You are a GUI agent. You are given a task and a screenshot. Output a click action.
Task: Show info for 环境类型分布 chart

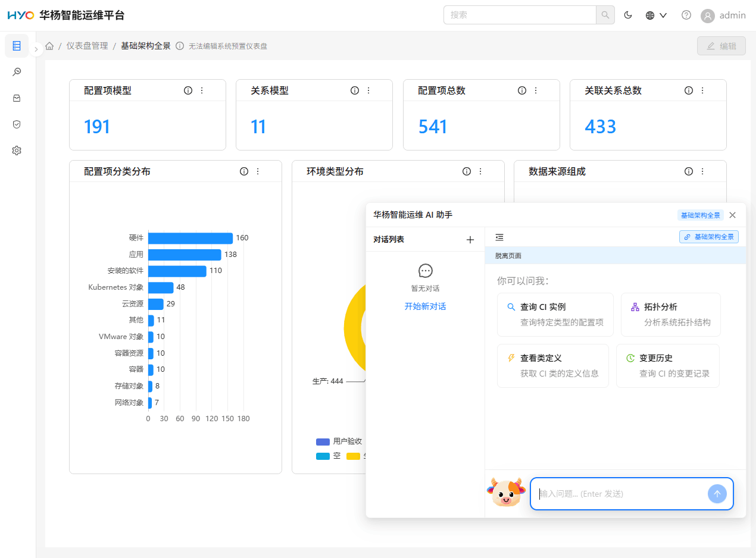467,171
